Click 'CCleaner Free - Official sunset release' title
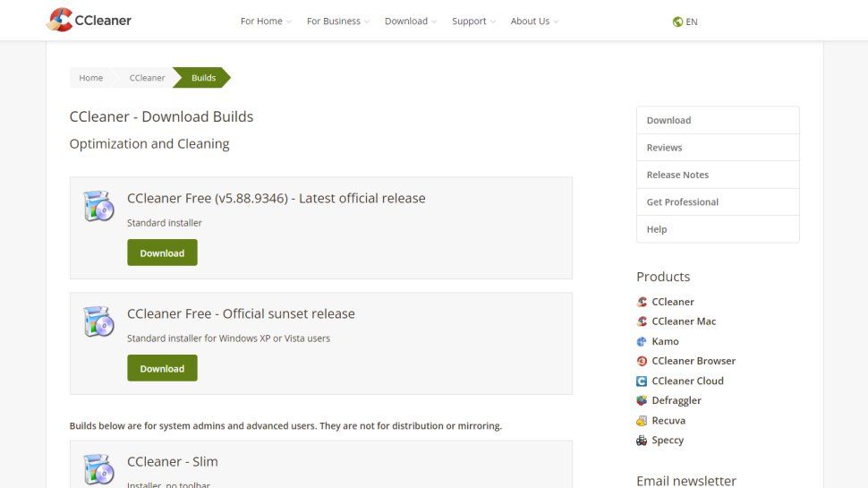The height and width of the screenshot is (488, 868). click(241, 313)
